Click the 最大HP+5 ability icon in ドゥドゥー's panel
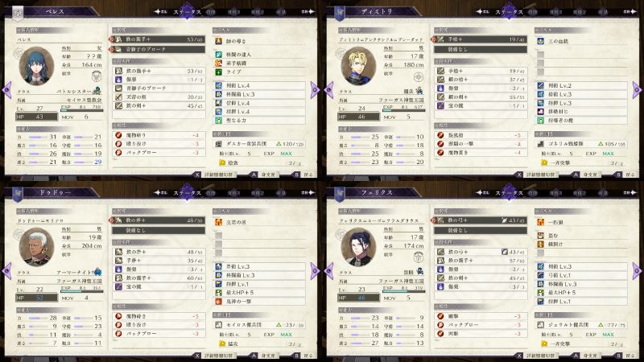This screenshot has width=644, height=362. pyautogui.click(x=219, y=293)
